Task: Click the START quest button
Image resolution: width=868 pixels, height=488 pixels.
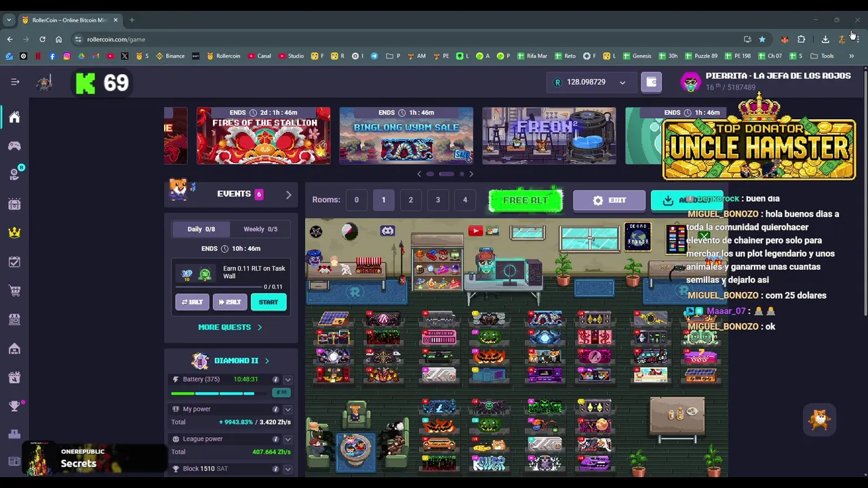Action: 268,302
